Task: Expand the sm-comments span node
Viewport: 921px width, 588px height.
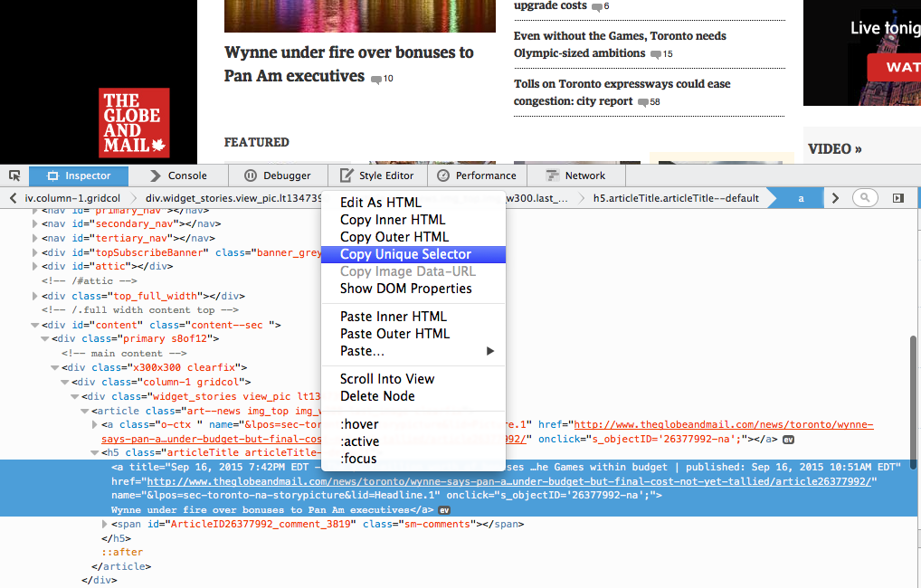Action: pyautogui.click(x=105, y=524)
